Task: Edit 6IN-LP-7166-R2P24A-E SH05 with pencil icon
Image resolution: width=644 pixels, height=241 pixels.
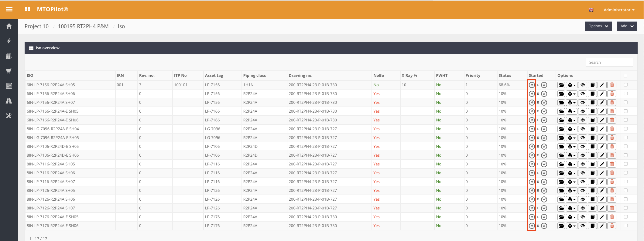Action: (602, 111)
